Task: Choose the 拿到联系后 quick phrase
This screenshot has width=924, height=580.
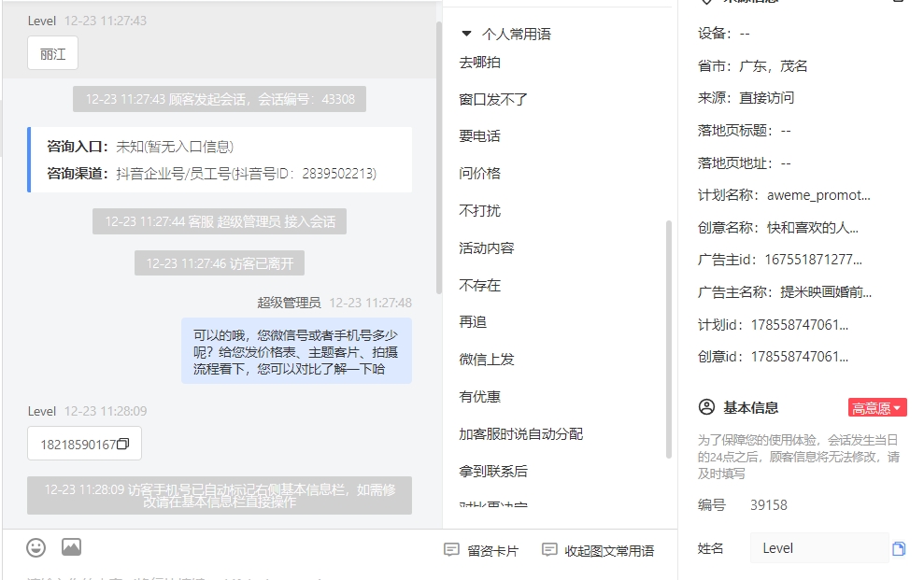Action: (493, 471)
